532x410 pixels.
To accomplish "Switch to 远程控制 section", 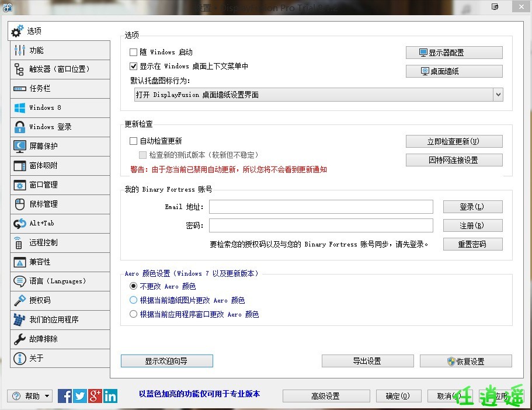I will pyautogui.click(x=60, y=243).
